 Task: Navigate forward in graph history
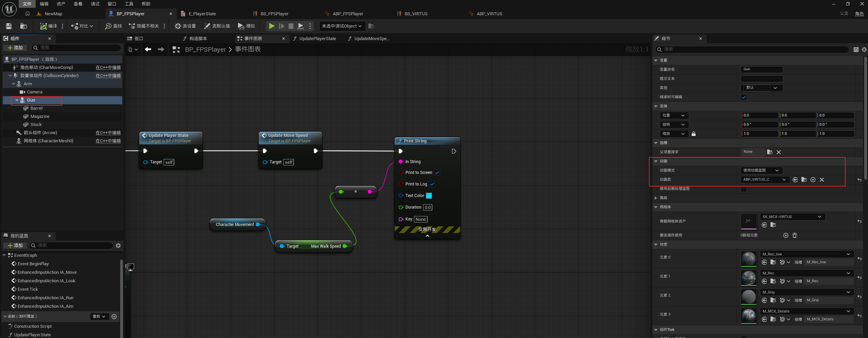(x=161, y=50)
